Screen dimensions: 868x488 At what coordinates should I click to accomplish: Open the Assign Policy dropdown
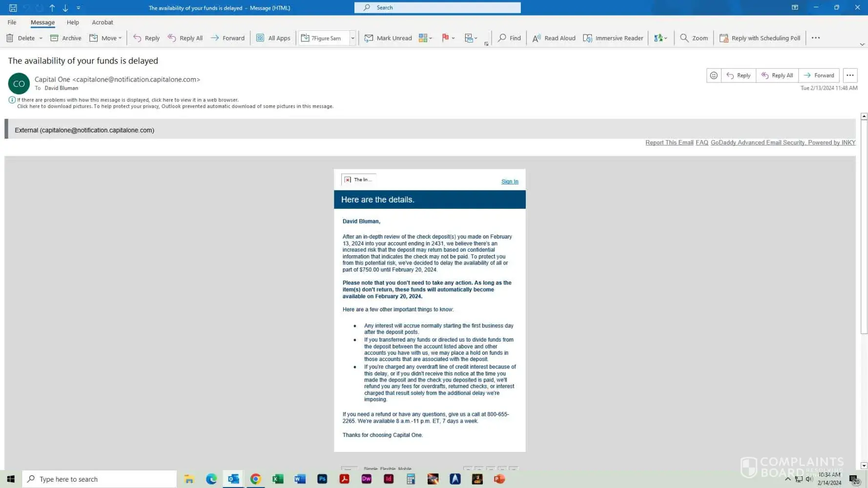(471, 38)
